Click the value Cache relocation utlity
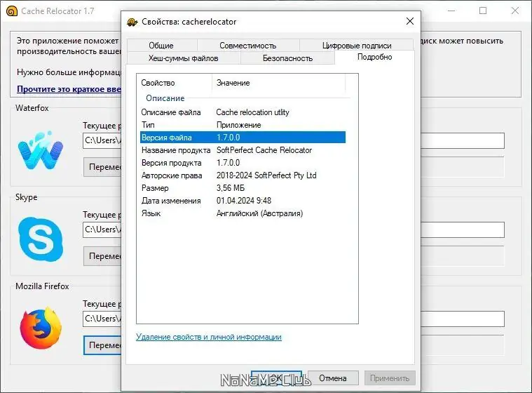Image resolution: width=532 pixels, height=393 pixels. click(x=253, y=112)
